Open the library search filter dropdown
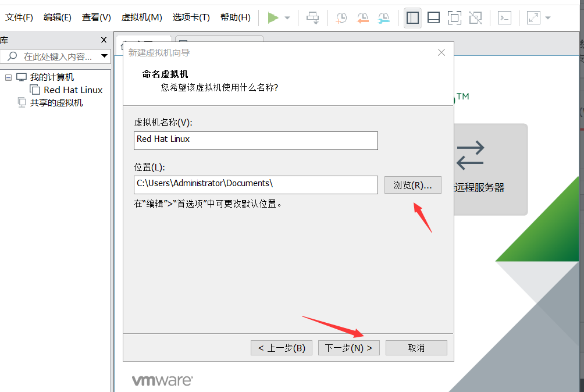The width and height of the screenshot is (584, 392). point(105,56)
